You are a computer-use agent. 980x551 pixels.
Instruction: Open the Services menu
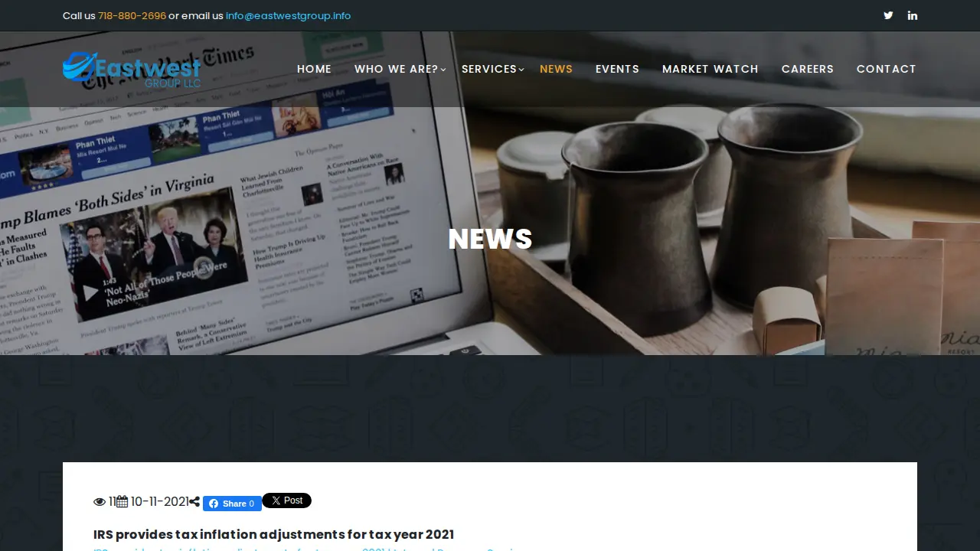[489, 69]
